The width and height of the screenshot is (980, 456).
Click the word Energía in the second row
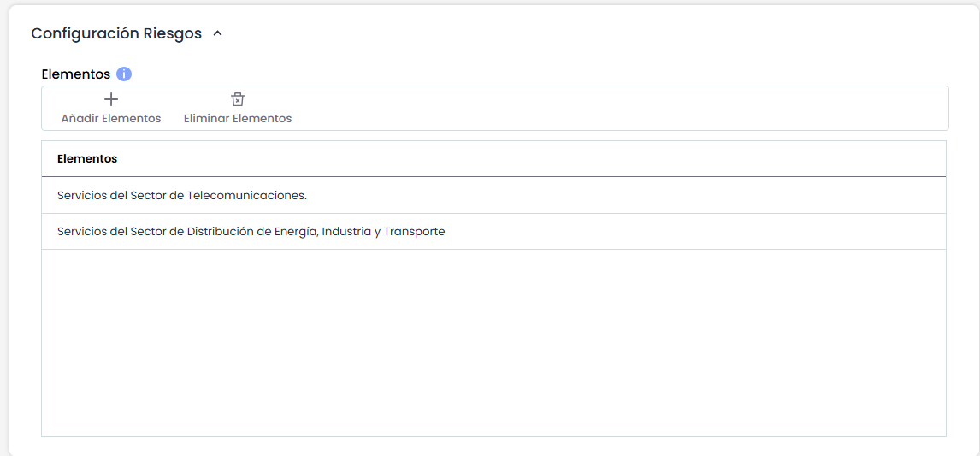pyautogui.click(x=296, y=232)
